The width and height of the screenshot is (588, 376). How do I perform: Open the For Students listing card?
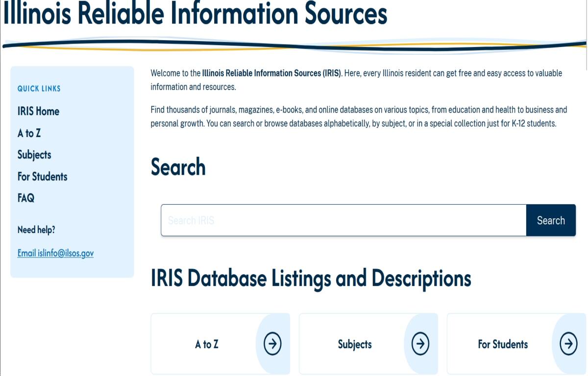point(516,344)
